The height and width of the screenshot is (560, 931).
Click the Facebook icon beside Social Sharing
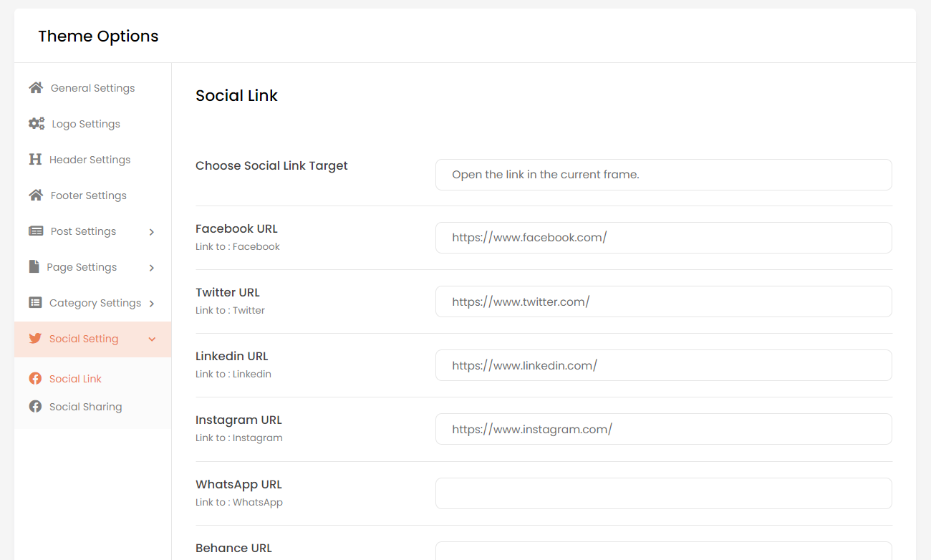[x=35, y=407]
